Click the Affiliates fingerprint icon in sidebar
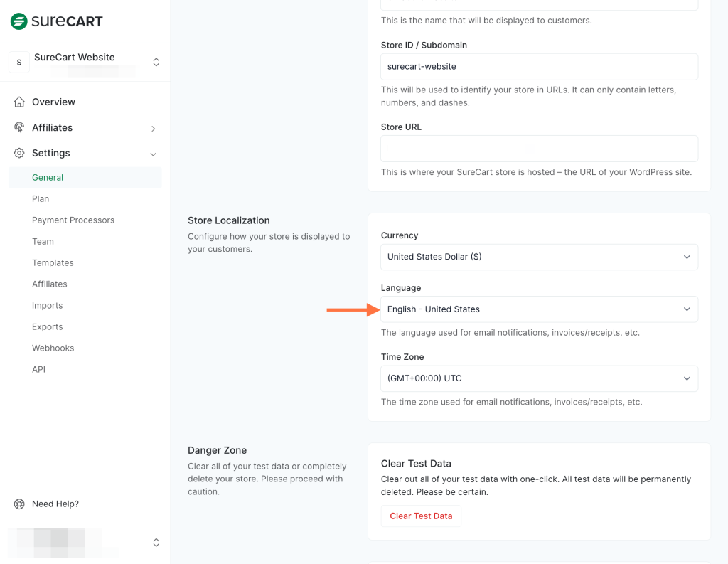Viewport: 728px width, 564px height. coord(19,127)
